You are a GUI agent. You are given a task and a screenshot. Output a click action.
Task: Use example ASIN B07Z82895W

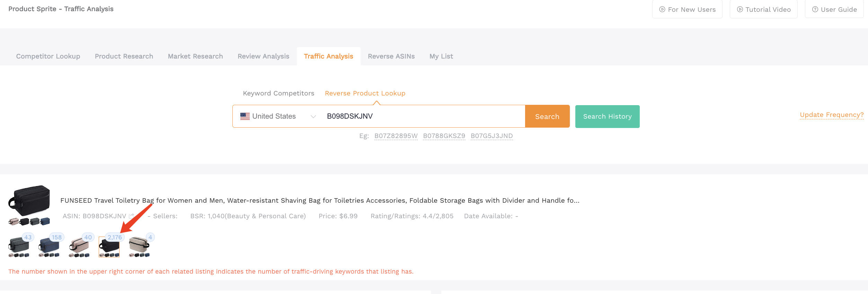point(396,136)
